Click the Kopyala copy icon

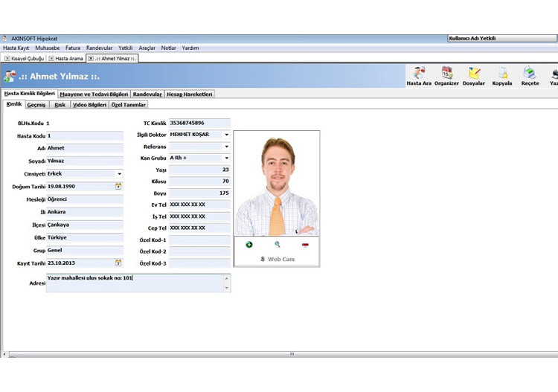pyautogui.click(x=502, y=76)
